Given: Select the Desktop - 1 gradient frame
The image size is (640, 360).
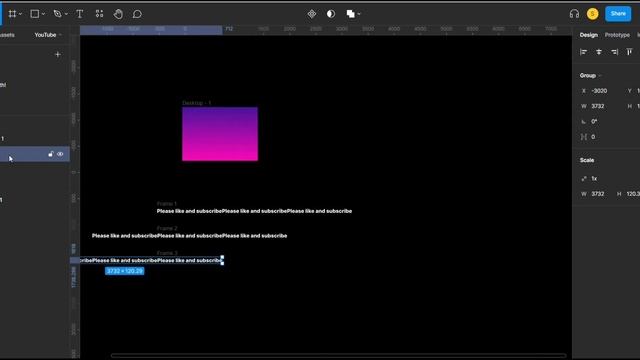Looking at the screenshot, I should [x=220, y=134].
